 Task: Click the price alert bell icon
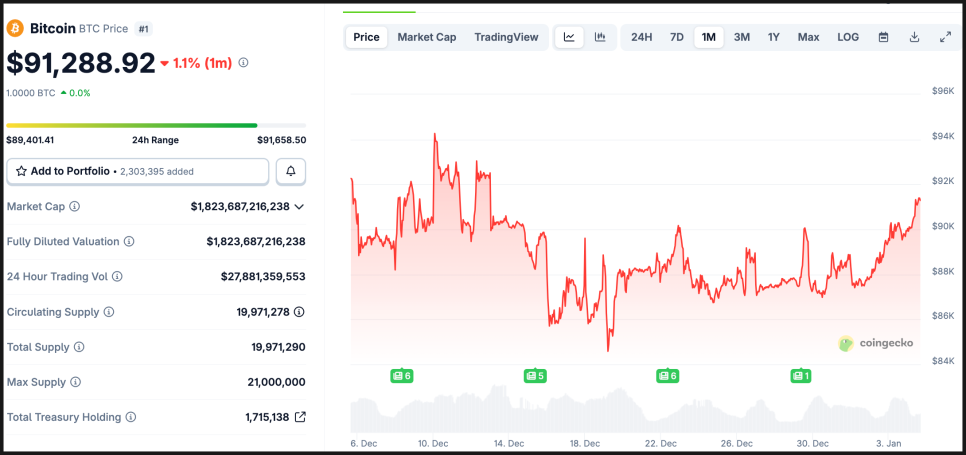(x=291, y=171)
